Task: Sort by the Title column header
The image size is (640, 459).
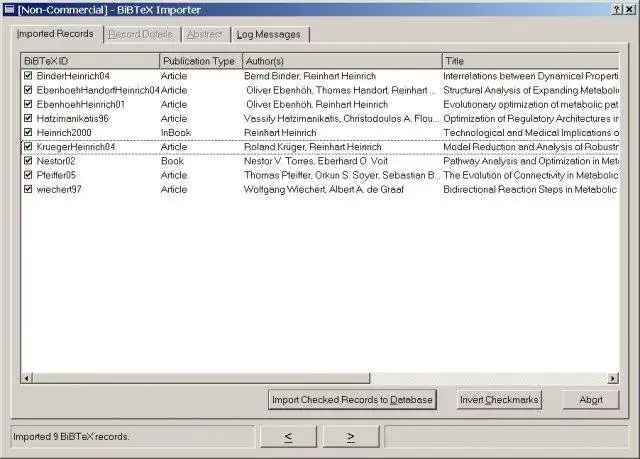Action: [x=531, y=61]
